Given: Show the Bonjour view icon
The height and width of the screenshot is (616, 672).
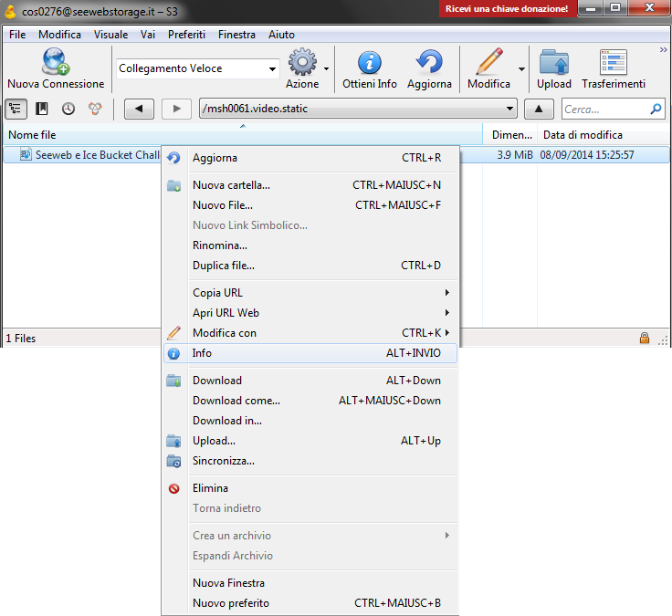Looking at the screenshot, I should [x=95, y=109].
